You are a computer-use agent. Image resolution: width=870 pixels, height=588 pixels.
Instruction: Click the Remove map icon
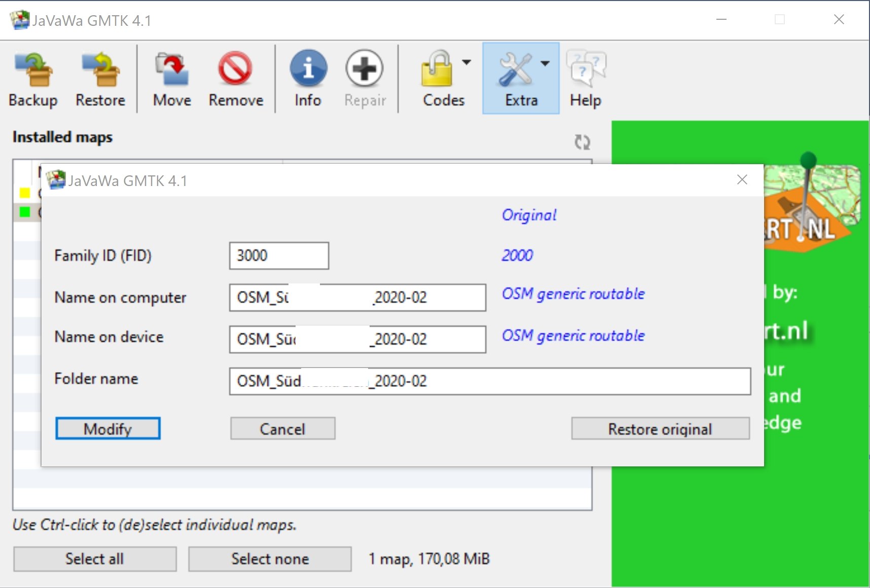pos(236,69)
